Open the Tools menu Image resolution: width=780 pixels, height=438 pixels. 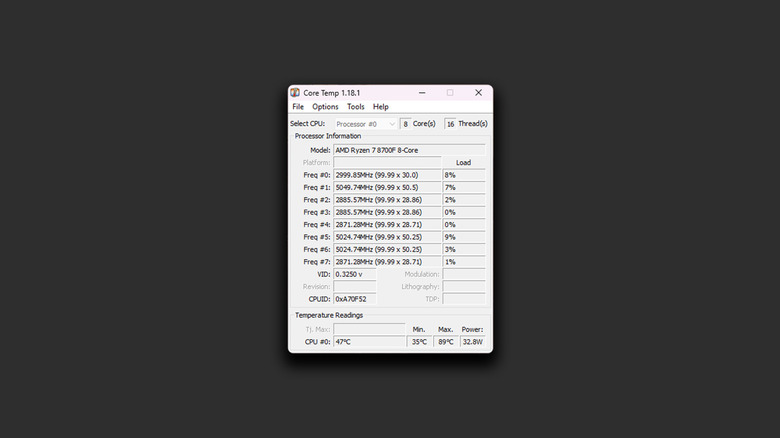pyautogui.click(x=356, y=107)
